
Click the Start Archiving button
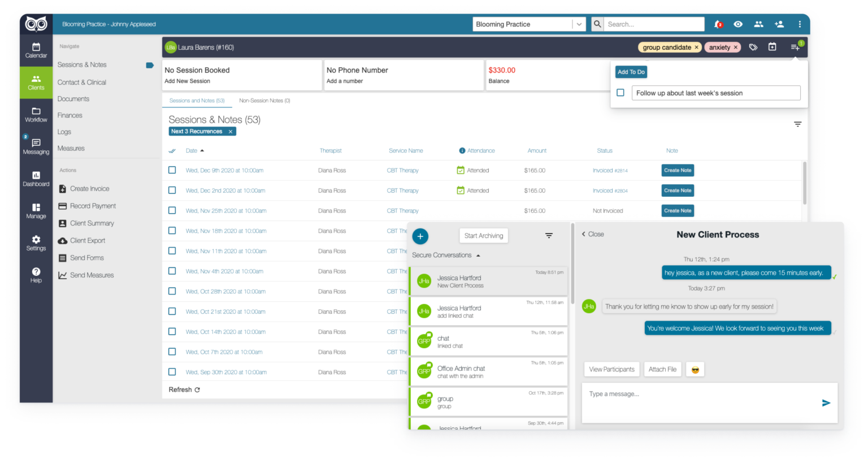(x=484, y=236)
